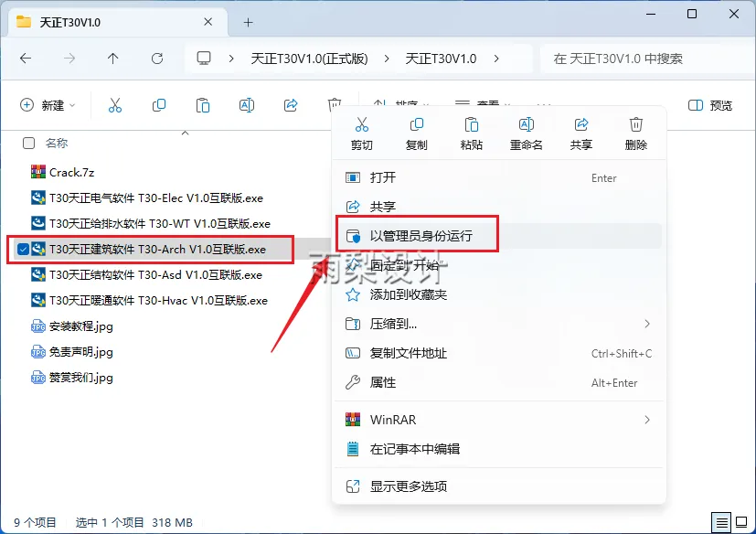Screen dimensions: 756x534
Task: Choose 复制文件地址
Action: 498,353
